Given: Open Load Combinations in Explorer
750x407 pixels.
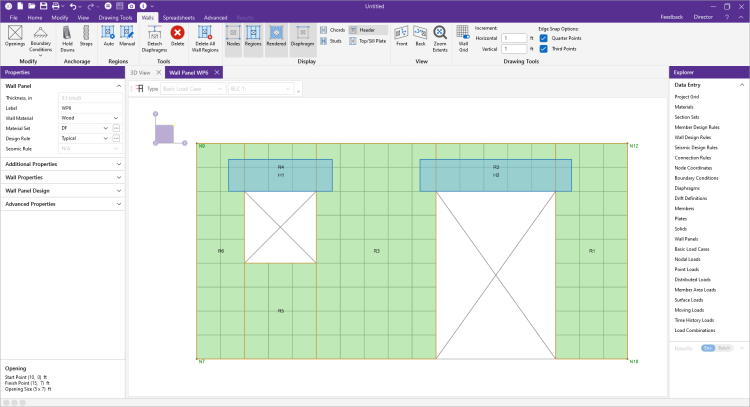Looking at the screenshot, I should point(693,330).
